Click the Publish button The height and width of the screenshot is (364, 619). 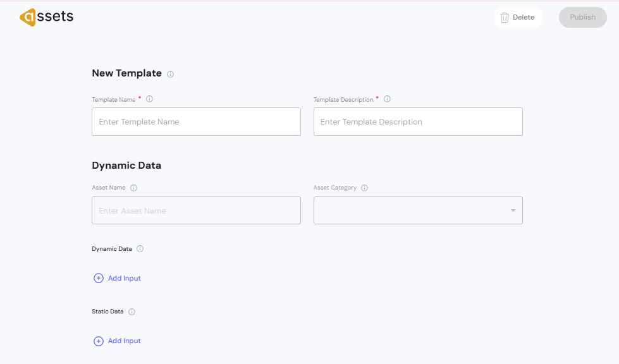582,18
